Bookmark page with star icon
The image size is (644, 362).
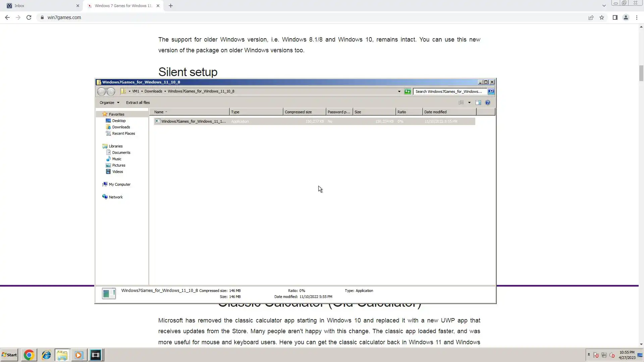[602, 17]
